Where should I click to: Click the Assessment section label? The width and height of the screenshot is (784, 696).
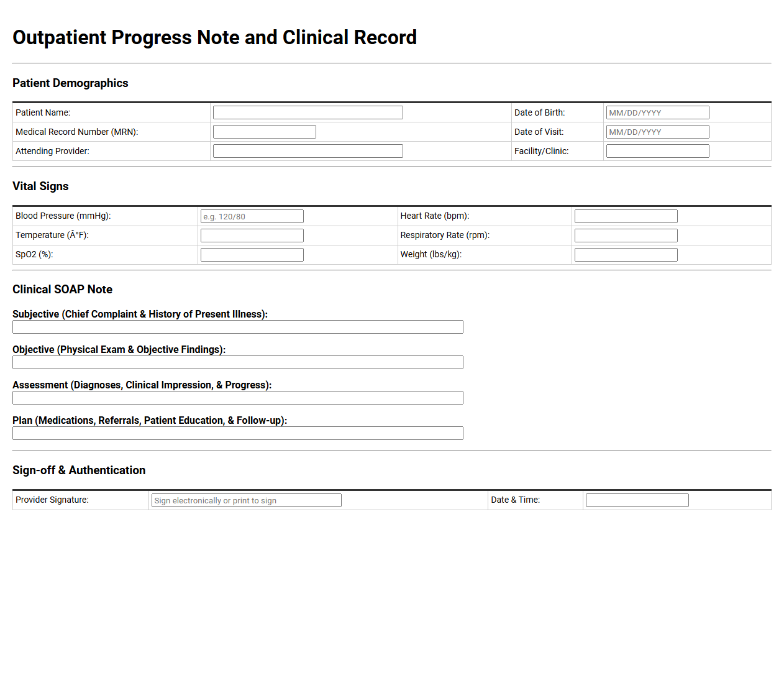tap(142, 385)
